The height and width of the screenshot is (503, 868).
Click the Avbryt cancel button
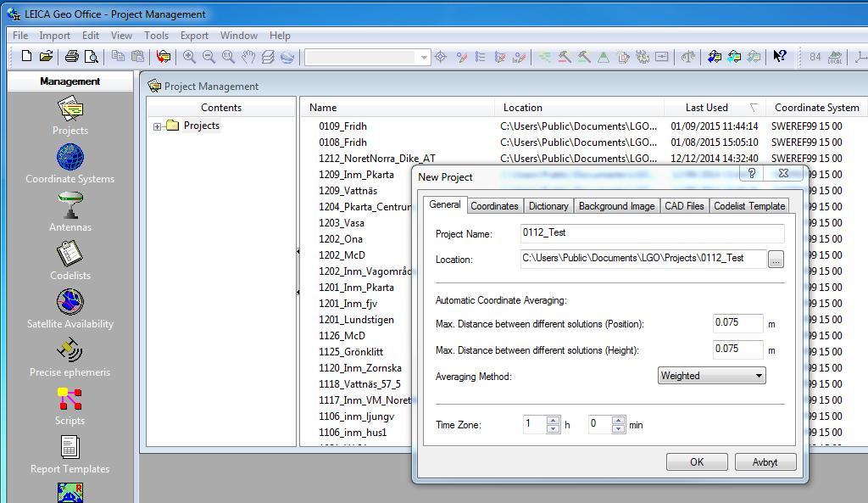click(x=765, y=462)
